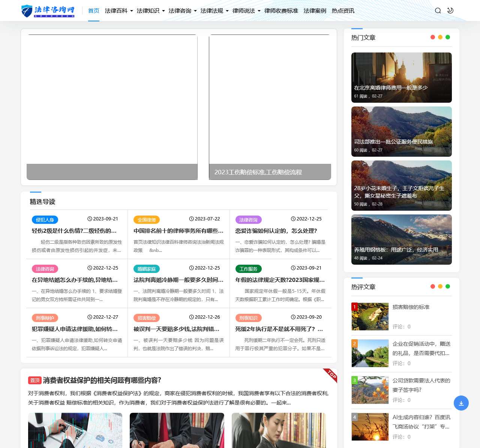Click red dot in 热门文章 header

433,37
